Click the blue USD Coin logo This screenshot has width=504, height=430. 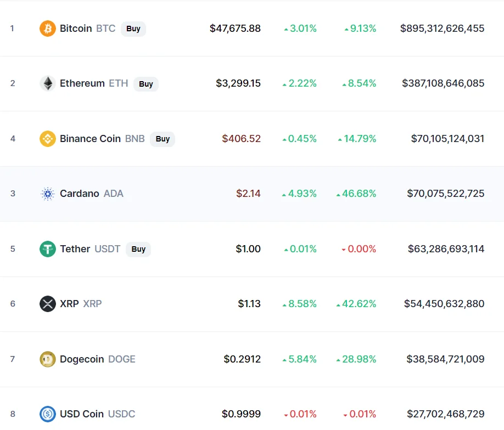[x=48, y=414]
